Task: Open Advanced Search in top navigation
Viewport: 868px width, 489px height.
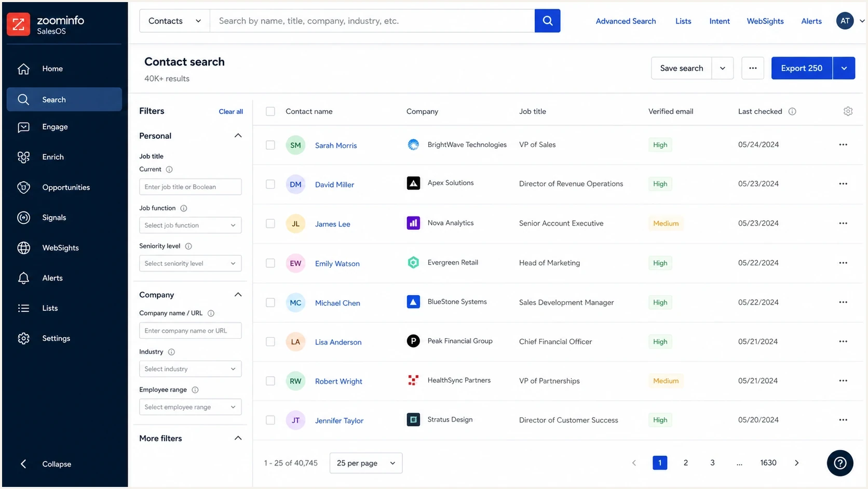Action: coord(626,21)
